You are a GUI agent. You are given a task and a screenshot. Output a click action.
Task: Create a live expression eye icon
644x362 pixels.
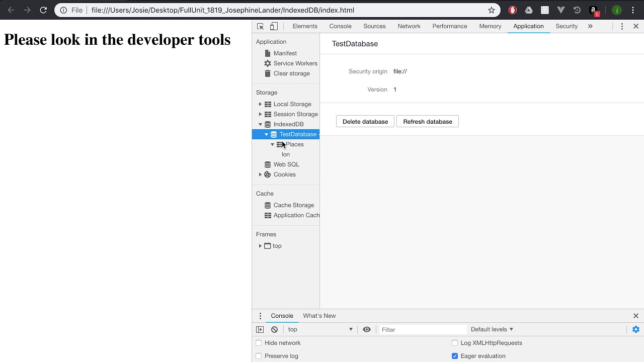point(367,329)
